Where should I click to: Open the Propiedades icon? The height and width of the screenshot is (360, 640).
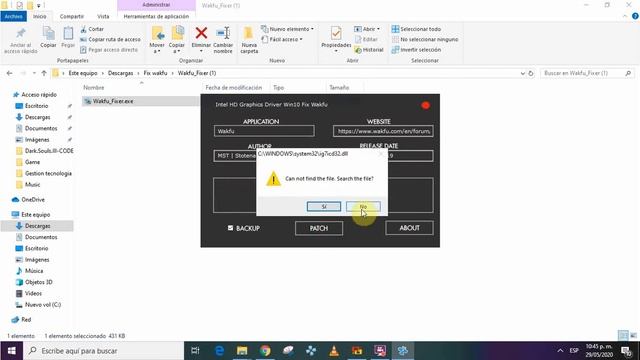point(336,33)
